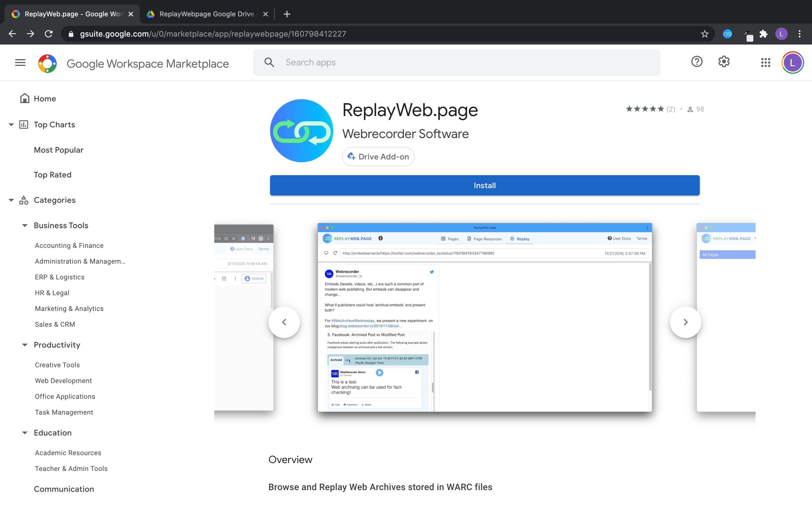Go to Home in the sidebar
This screenshot has height=507, width=812.
(45, 99)
